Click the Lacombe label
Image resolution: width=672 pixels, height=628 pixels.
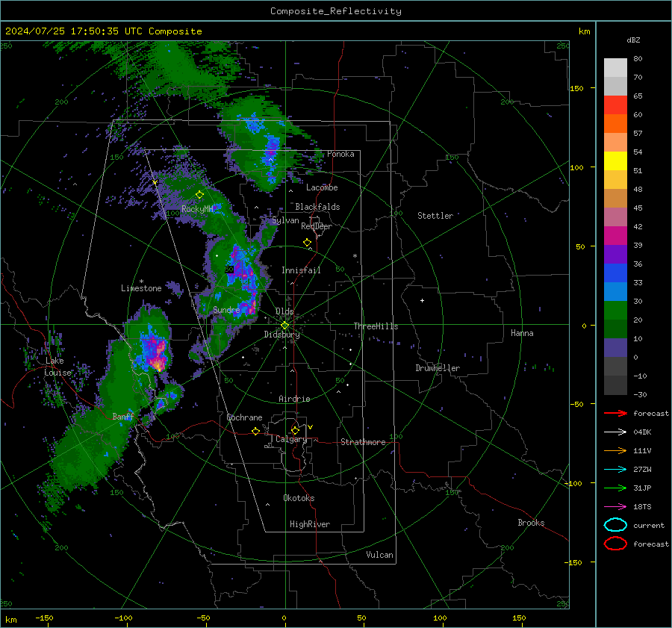click(x=322, y=187)
